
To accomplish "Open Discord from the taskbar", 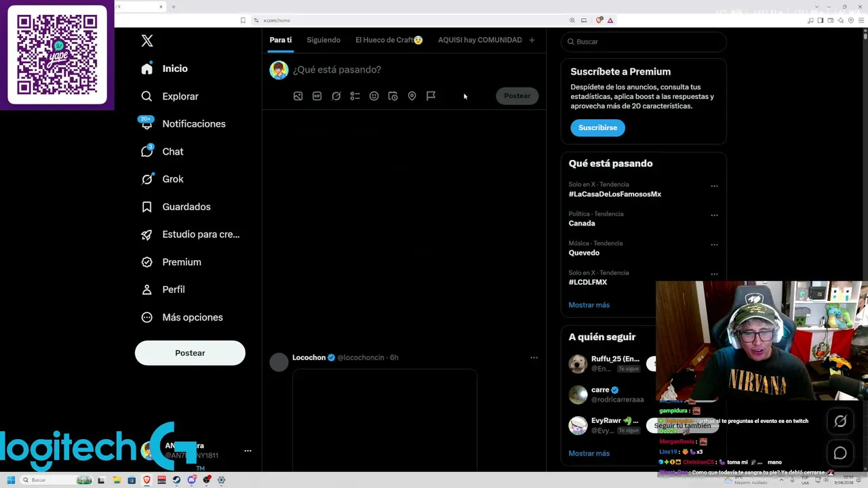I will (192, 481).
